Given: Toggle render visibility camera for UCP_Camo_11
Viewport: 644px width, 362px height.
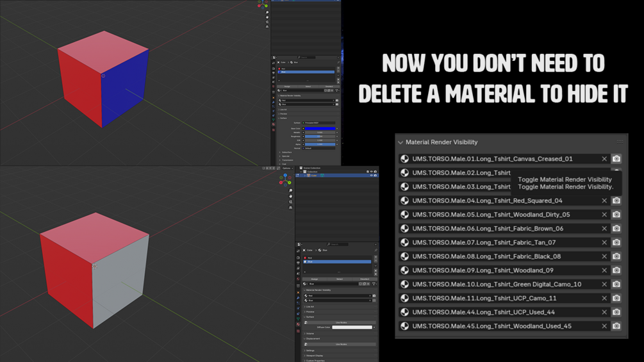Looking at the screenshot, I should [616, 299].
